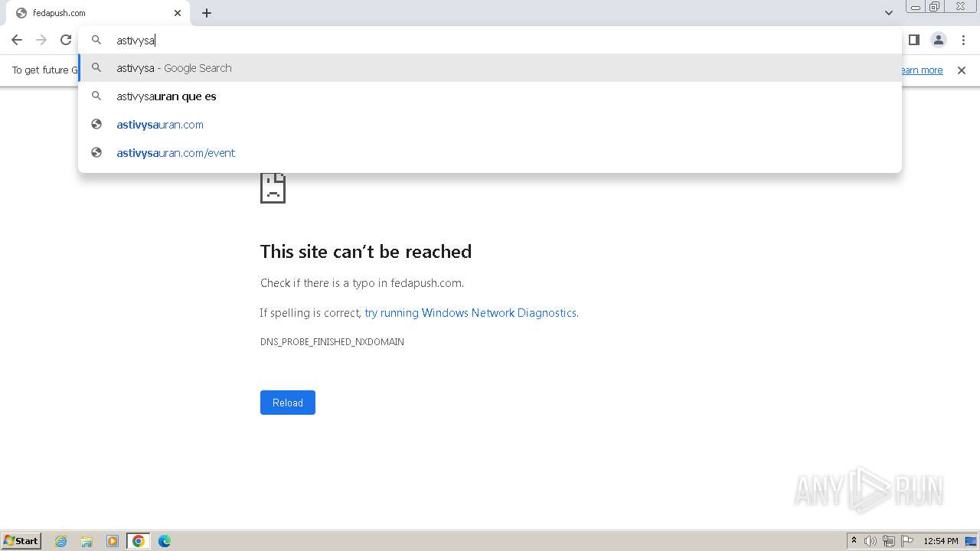980x551 pixels.
Task: Choose the astivysauran.com suggestion
Action: click(490, 125)
